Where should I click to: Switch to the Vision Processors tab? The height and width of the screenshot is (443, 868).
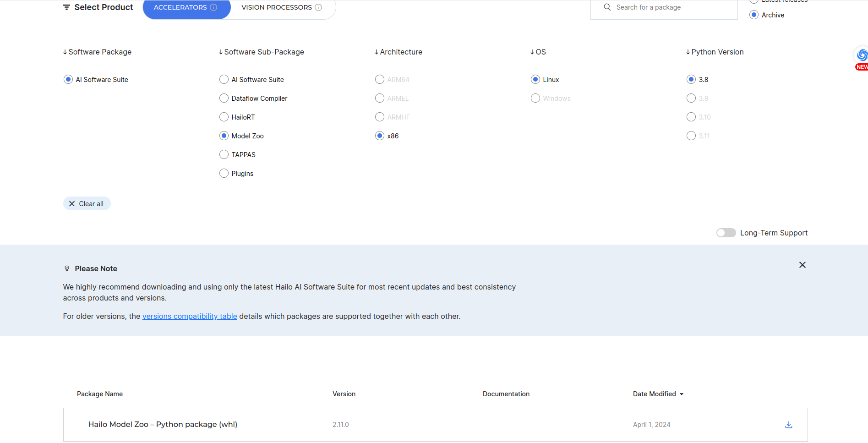(x=282, y=8)
